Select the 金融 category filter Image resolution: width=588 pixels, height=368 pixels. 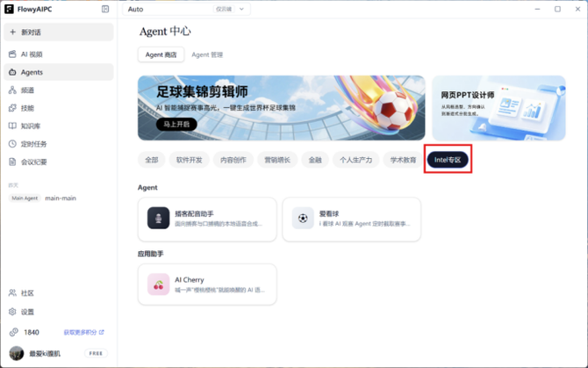[x=315, y=160]
